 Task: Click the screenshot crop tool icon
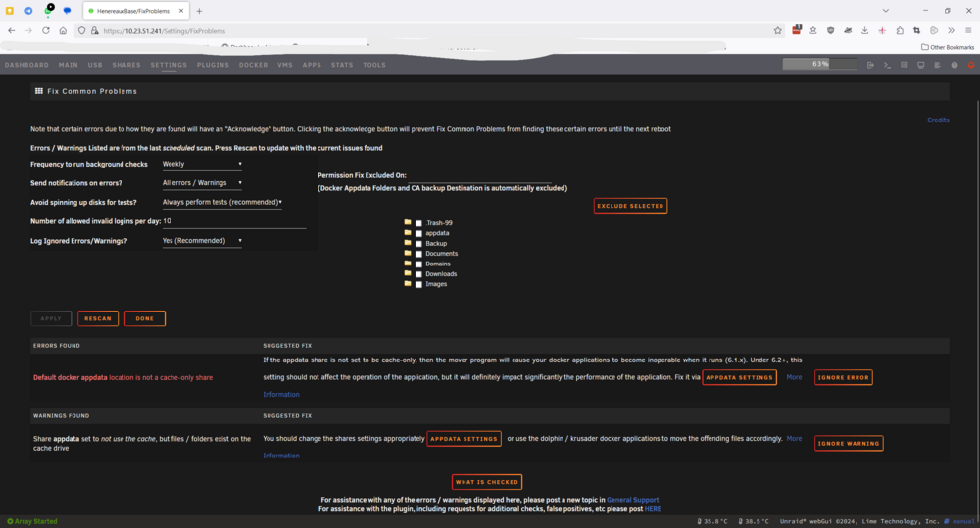coord(917,30)
